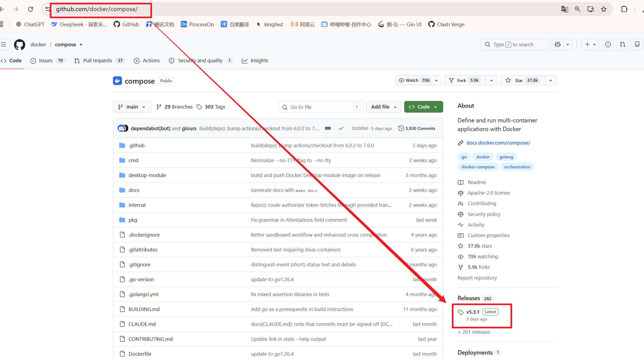Switch to the Pull requests tab
This screenshot has width=644, height=360.
pyautogui.click(x=99, y=61)
